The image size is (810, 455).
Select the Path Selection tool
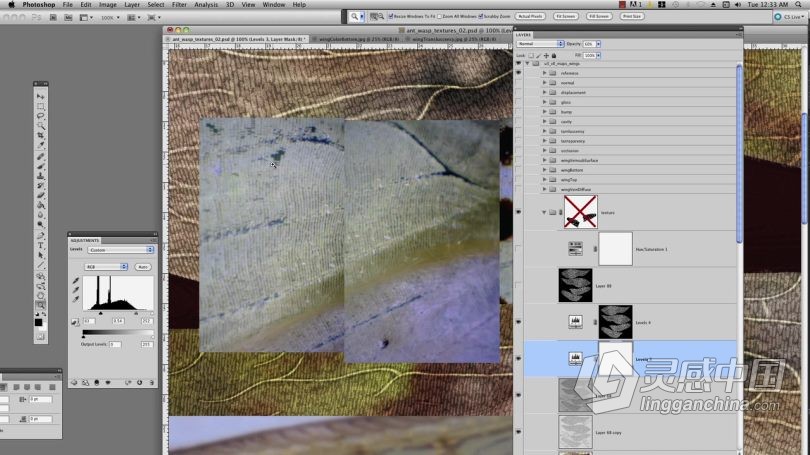click(40, 256)
